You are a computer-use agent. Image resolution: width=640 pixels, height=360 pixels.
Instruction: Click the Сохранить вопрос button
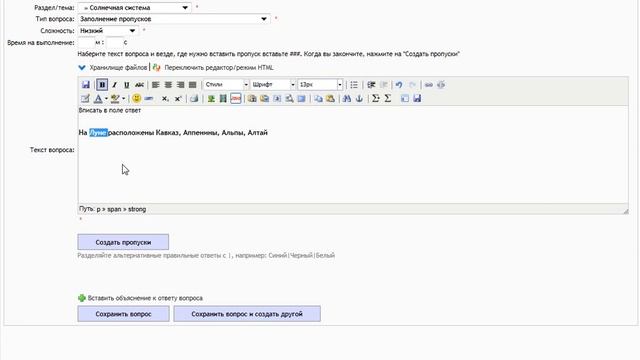pyautogui.click(x=123, y=314)
